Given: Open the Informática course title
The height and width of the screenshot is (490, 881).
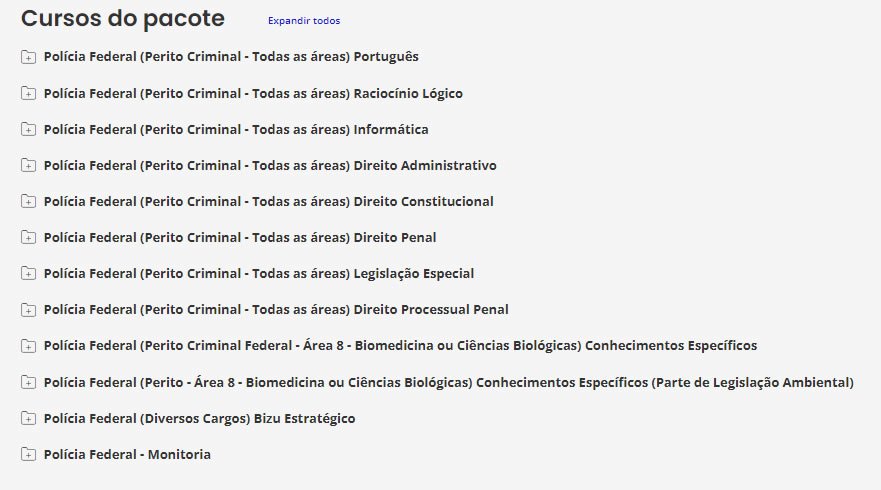Looking at the screenshot, I should (x=236, y=130).
